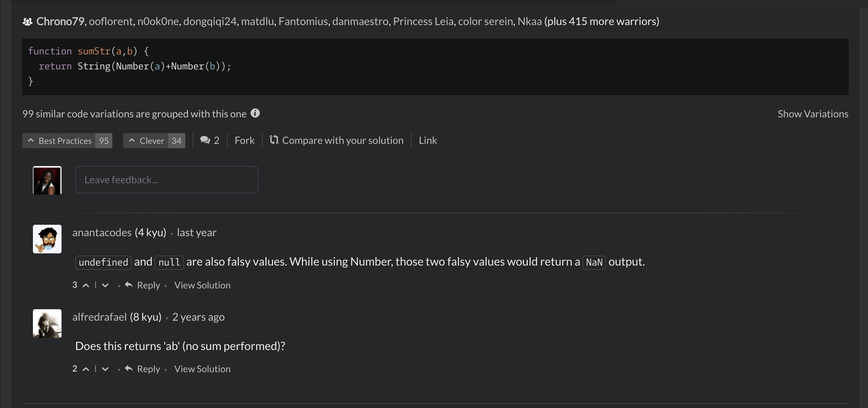Upvote alfredrafael's comment with the up arrow
This screenshot has height=408, width=868.
[86, 369]
